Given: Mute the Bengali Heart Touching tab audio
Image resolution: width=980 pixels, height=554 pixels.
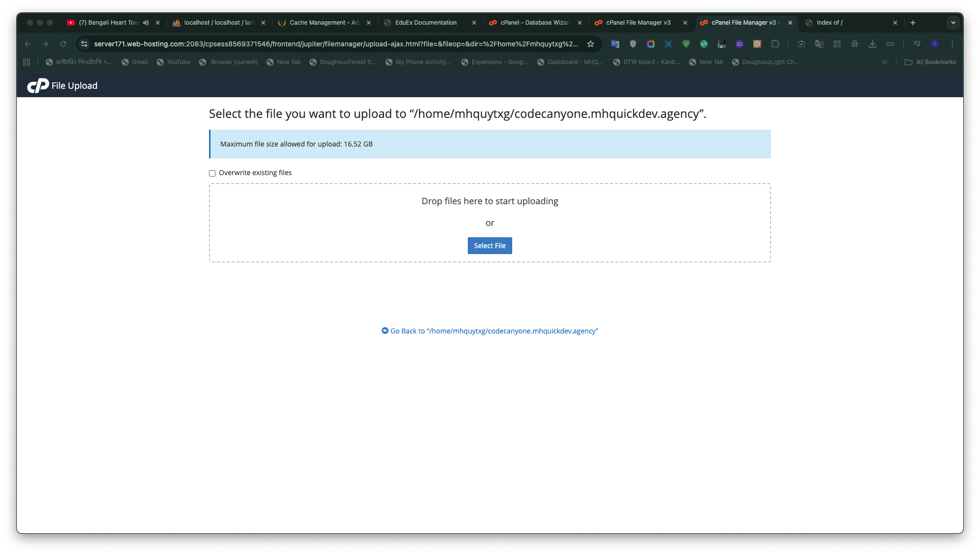Looking at the screenshot, I should click(x=146, y=23).
